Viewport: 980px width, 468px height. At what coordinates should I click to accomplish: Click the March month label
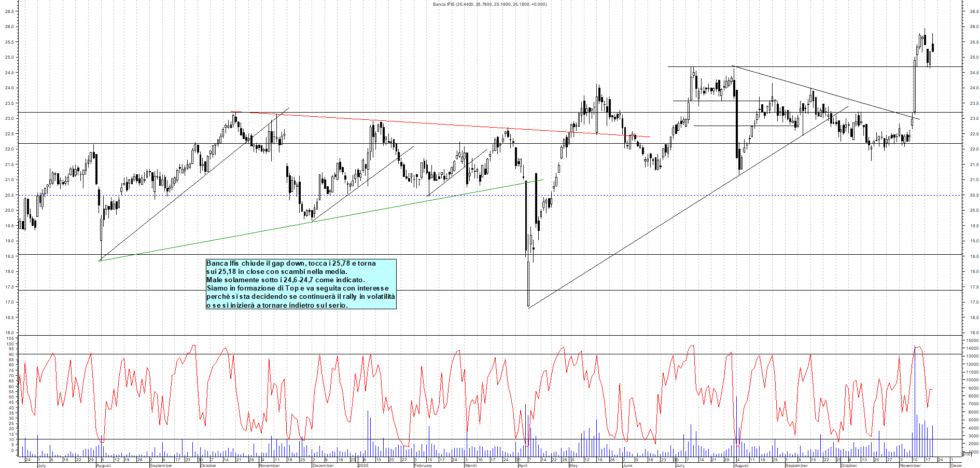coord(470,465)
